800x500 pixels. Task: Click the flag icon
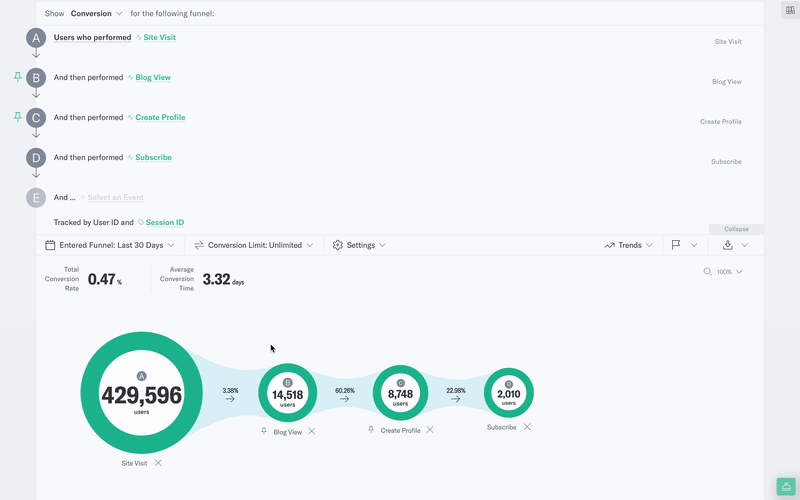tap(676, 245)
